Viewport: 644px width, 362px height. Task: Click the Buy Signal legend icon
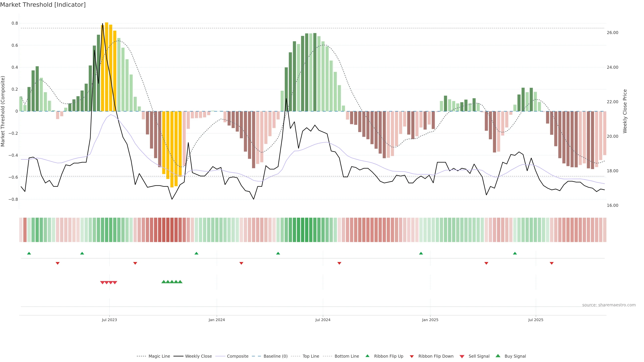coord(498,356)
